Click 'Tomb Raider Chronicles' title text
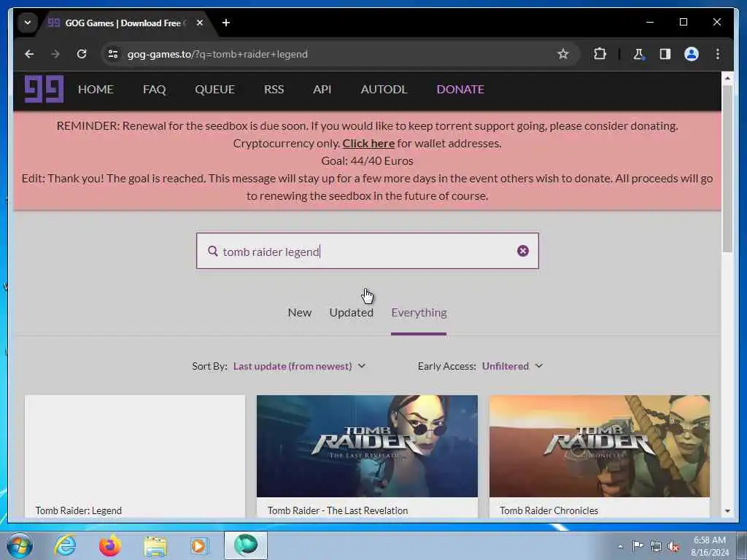 point(549,510)
